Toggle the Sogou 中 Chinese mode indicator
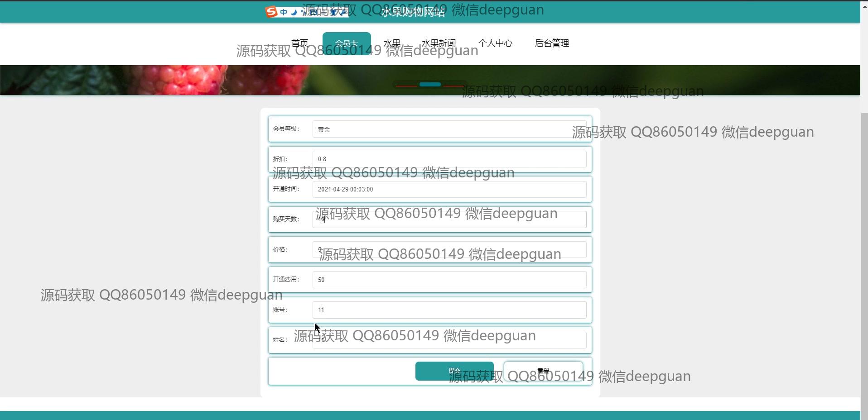 (284, 12)
